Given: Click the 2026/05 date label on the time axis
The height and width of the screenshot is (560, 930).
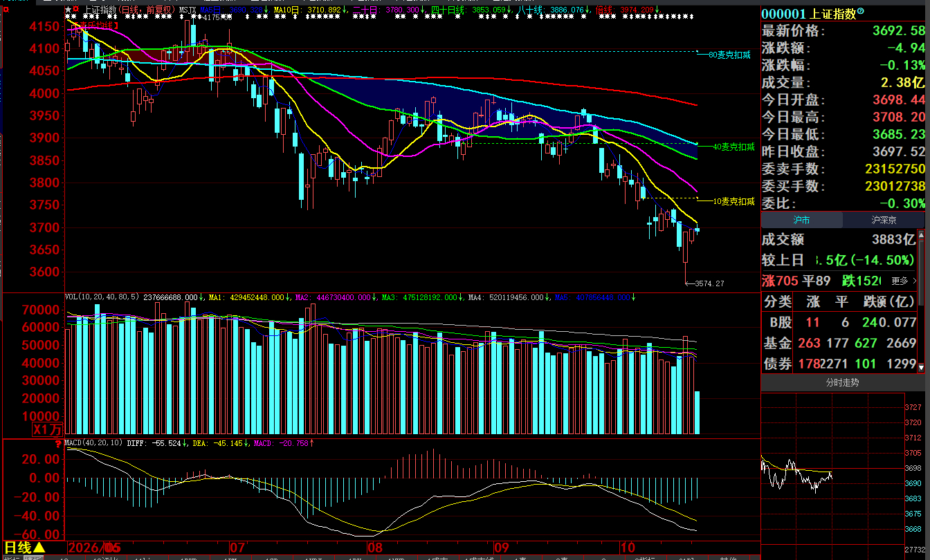Looking at the screenshot, I should [x=93, y=548].
